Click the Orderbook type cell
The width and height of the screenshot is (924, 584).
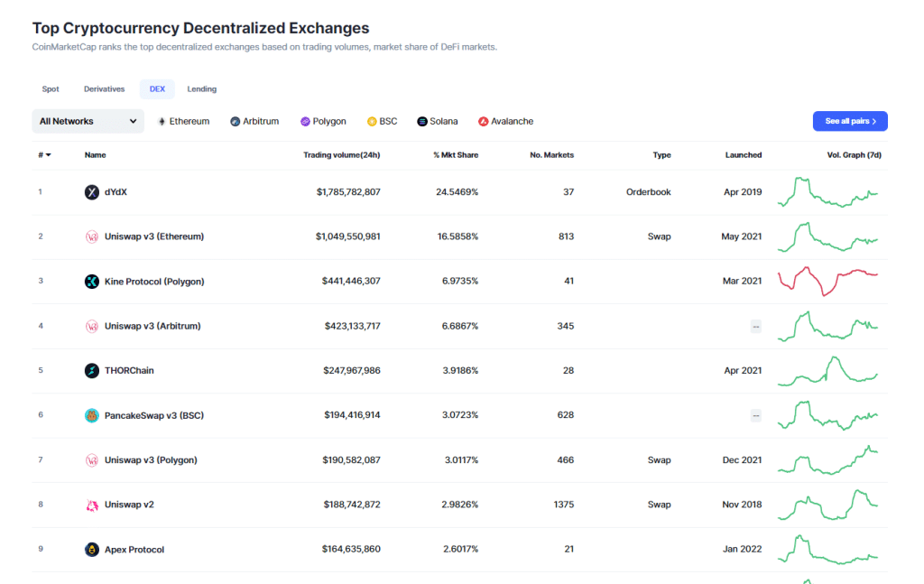tap(648, 192)
